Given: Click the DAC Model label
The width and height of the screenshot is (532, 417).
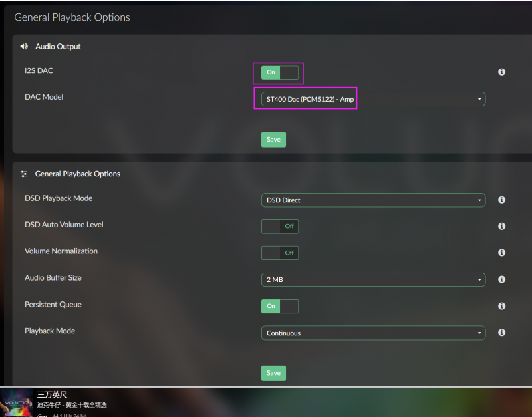Looking at the screenshot, I should (44, 97).
